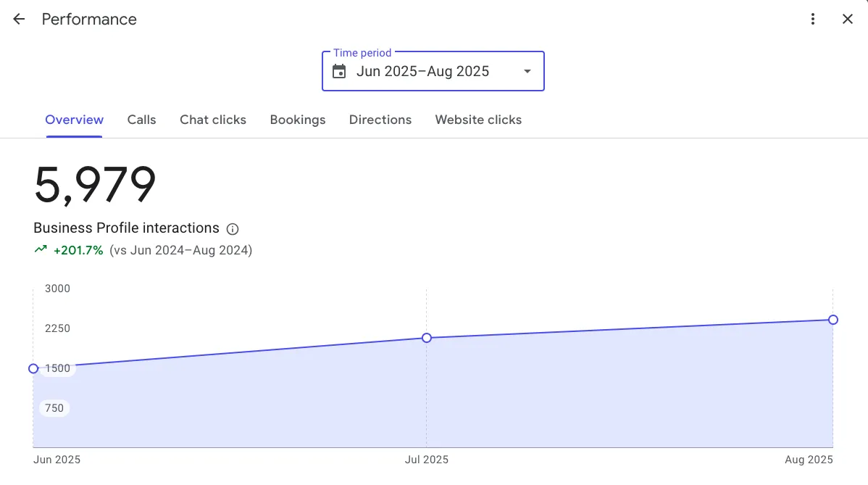Open the Jun 2025–Aug 2025 period selector
The image size is (868, 485).
point(423,71)
